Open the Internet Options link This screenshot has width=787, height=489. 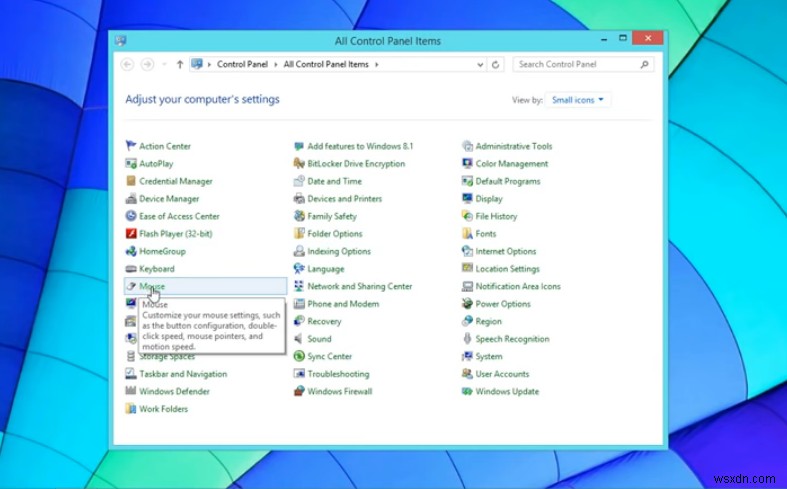pos(505,251)
